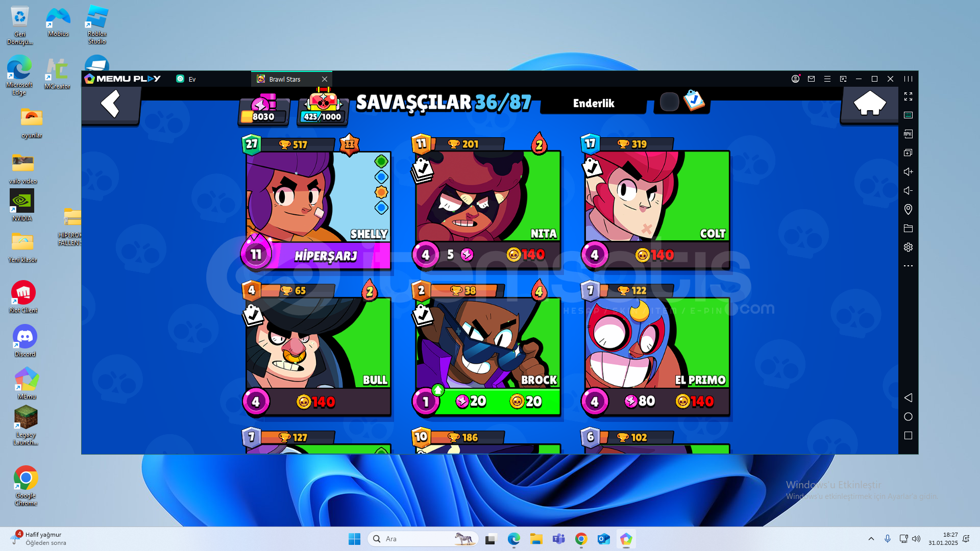Open the 425/1000 credits progress chest
Screen dimensions: 980x551
[x=323, y=107]
